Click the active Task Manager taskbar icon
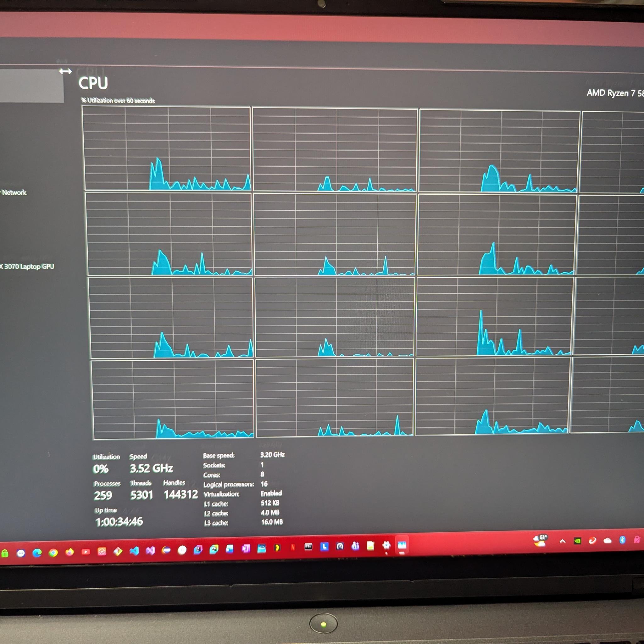The width and height of the screenshot is (644, 644). point(402,545)
